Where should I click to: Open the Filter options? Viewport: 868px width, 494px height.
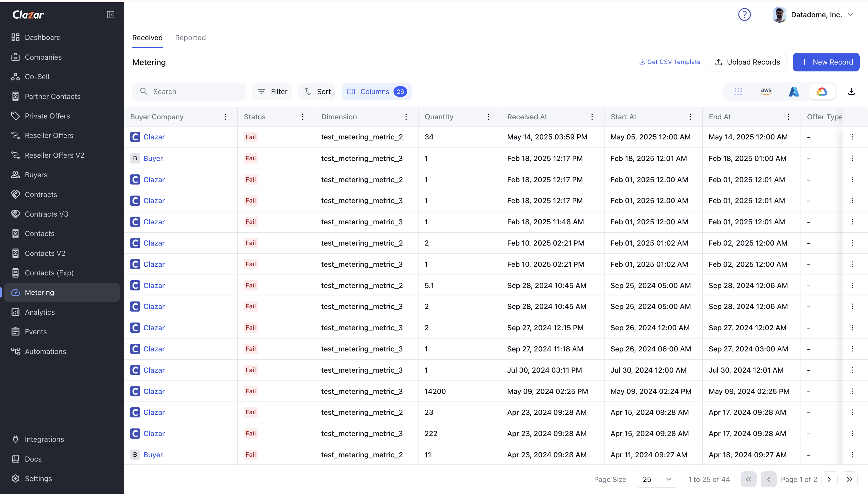(272, 92)
